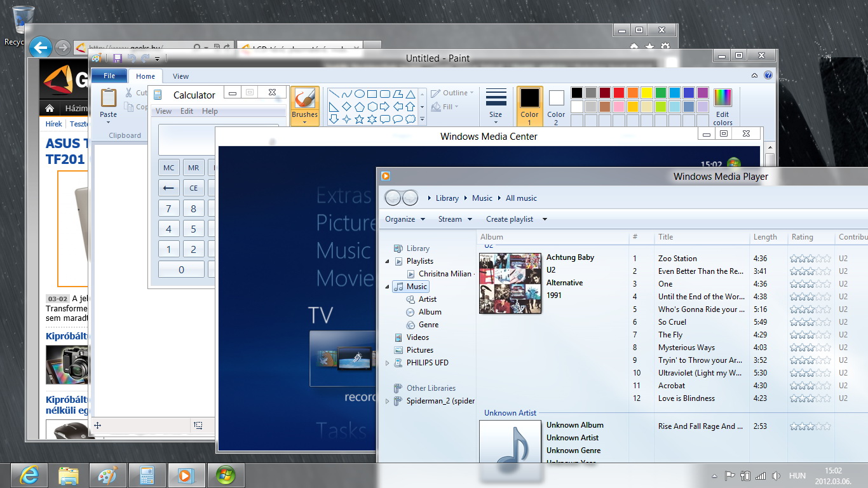The height and width of the screenshot is (488, 868).
Task: Switch to Windows Media Player on the taskbar
Action: click(186, 475)
